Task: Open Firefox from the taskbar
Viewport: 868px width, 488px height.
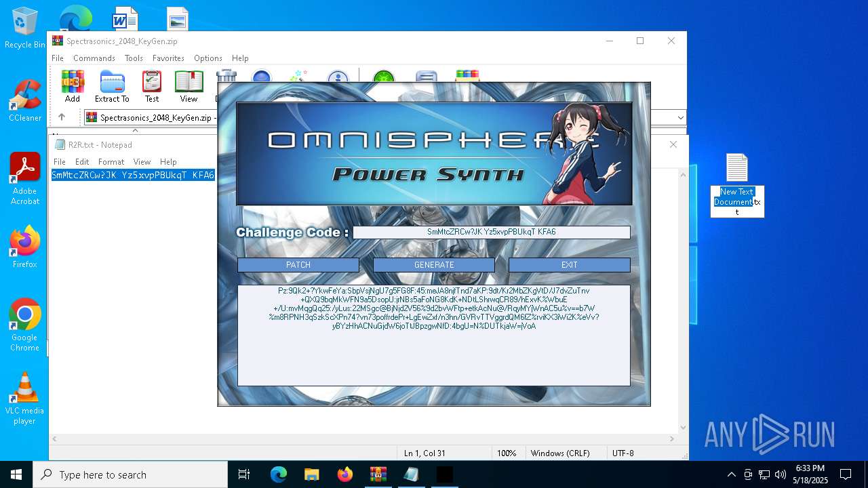Action: 344,474
